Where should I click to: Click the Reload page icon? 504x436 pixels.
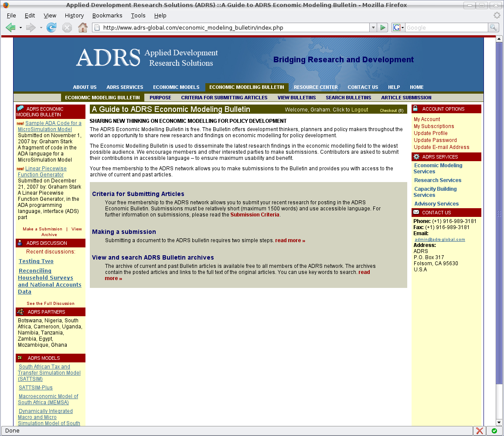tap(51, 27)
